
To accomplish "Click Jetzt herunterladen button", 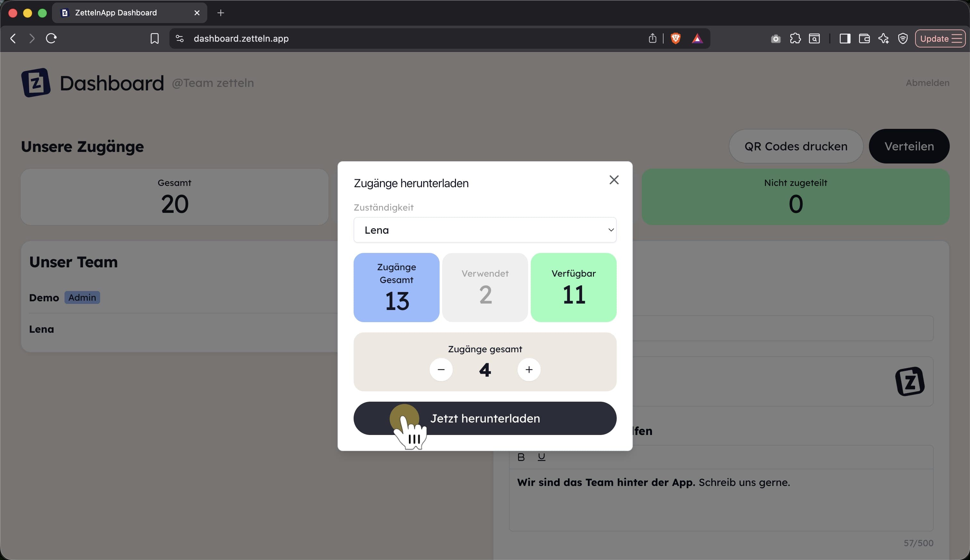I will [485, 418].
